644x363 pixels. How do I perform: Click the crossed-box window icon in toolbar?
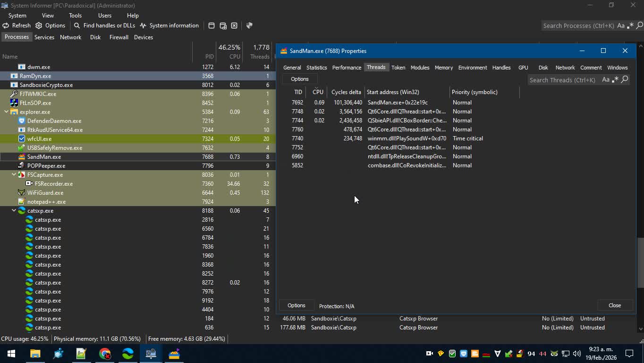[x=234, y=26]
